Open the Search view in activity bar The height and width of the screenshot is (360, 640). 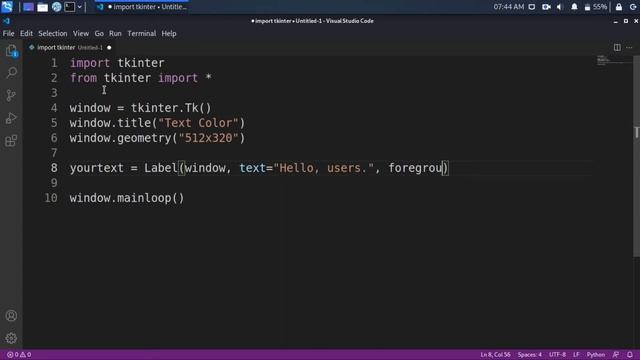click(x=11, y=73)
